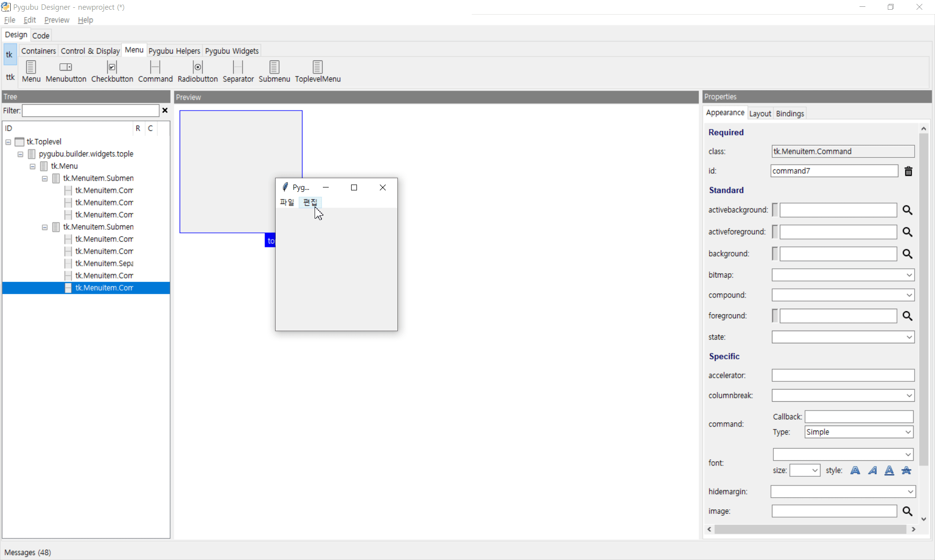Viewport: 935px width, 560px height.
Task: Open the Preview menu
Action: (56, 20)
